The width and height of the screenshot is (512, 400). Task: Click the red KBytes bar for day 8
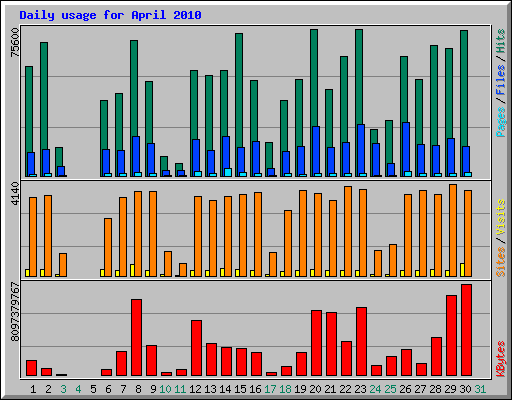pos(136,337)
